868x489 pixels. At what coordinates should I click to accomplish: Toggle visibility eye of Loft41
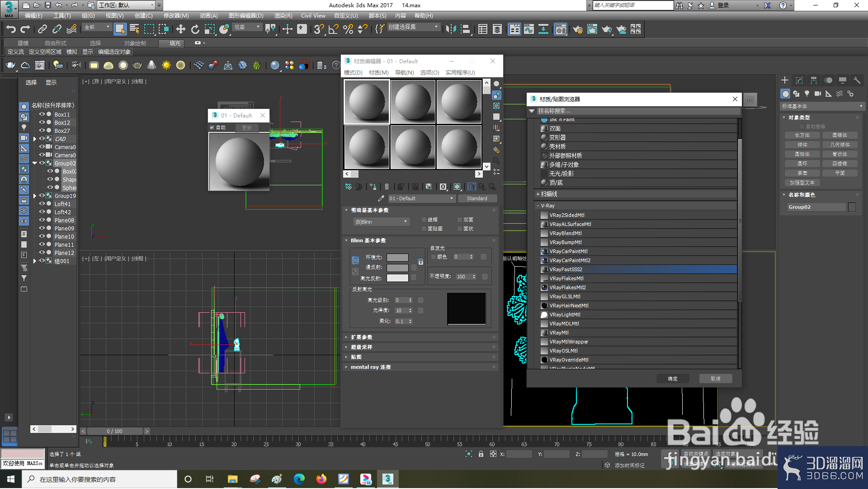(42, 204)
